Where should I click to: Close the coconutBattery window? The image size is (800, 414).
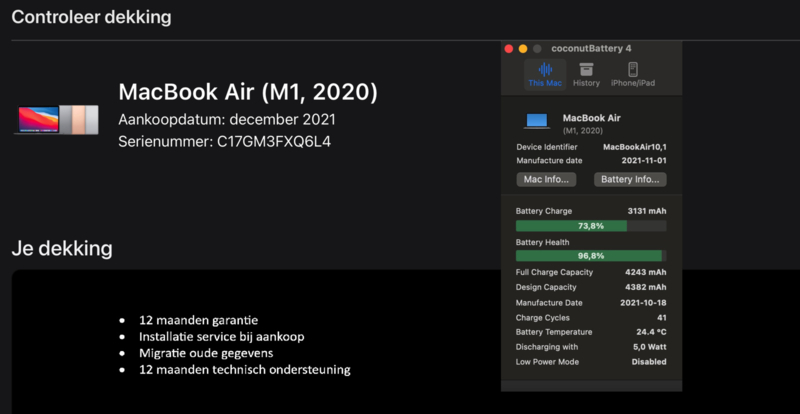(x=509, y=49)
